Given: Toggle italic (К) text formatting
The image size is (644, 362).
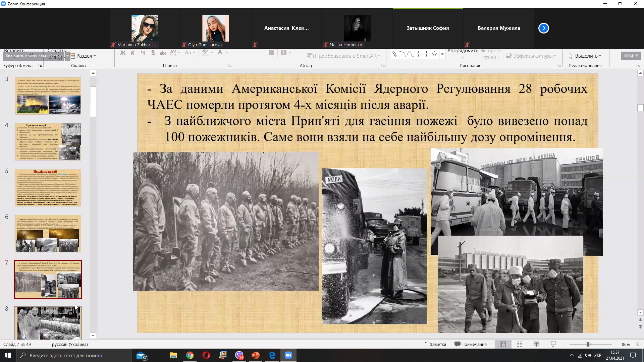Looking at the screenshot, I should (x=133, y=53).
